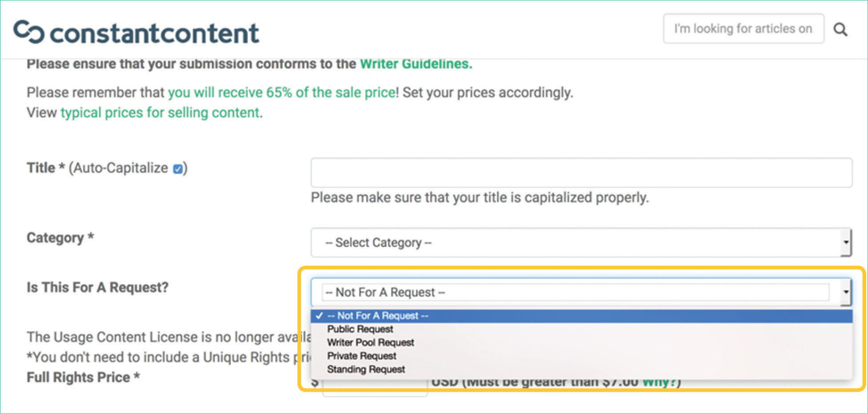Select Public Request from the list

point(360,329)
